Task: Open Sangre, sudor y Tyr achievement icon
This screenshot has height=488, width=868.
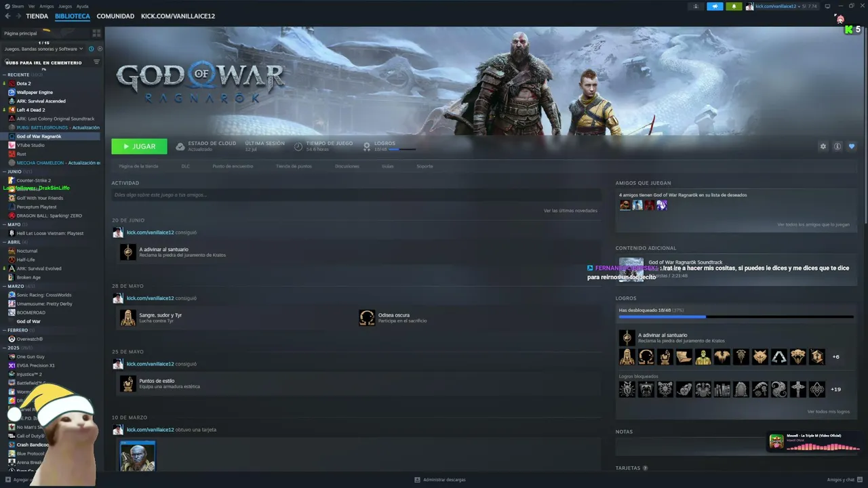Action: 128,318
